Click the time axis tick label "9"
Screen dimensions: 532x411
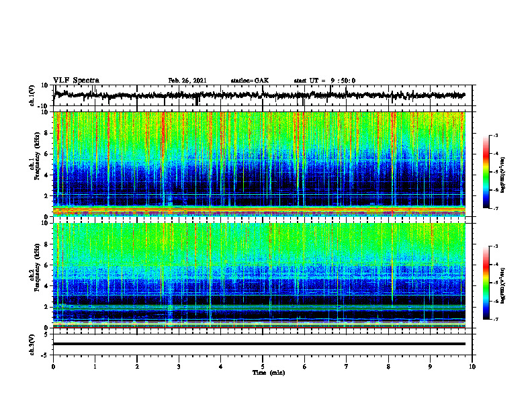[x=430, y=367]
